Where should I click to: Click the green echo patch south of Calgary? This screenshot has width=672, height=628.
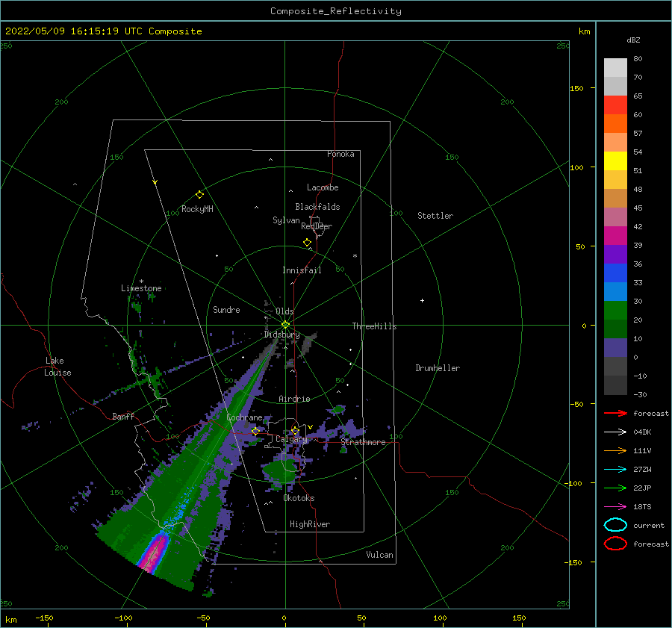(x=280, y=470)
